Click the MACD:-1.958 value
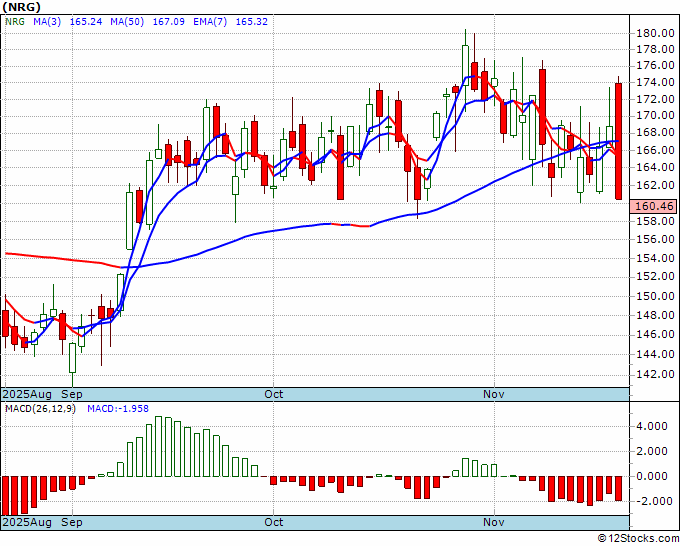Screen dimensions: 680x546 118,409
